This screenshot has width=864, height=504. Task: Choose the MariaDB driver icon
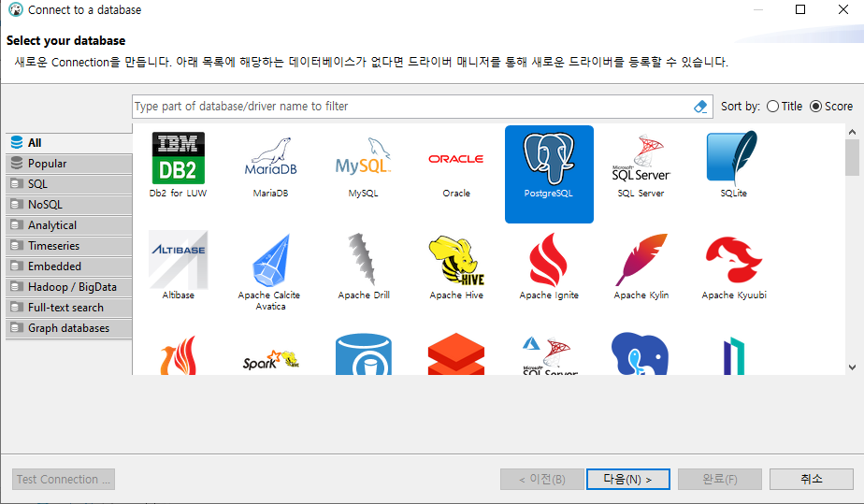point(270,157)
